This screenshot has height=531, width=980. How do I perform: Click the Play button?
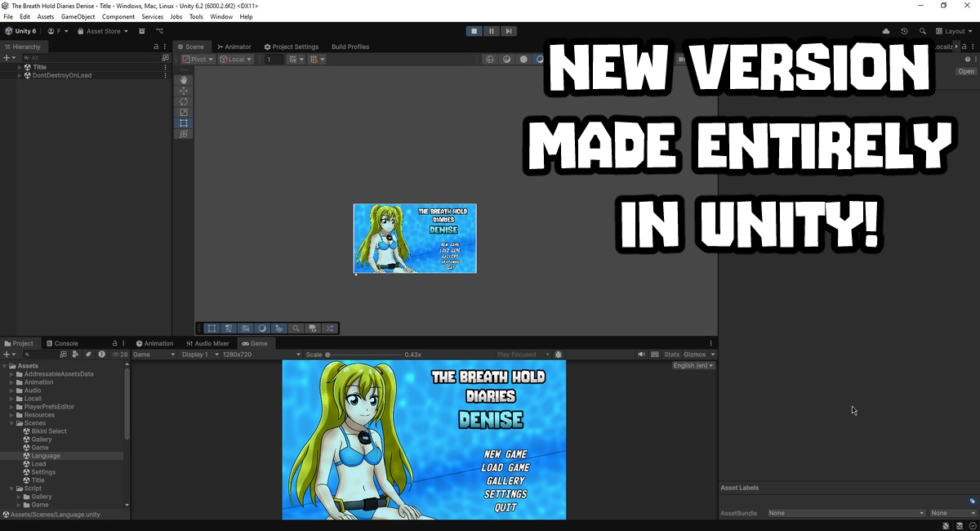(x=474, y=31)
